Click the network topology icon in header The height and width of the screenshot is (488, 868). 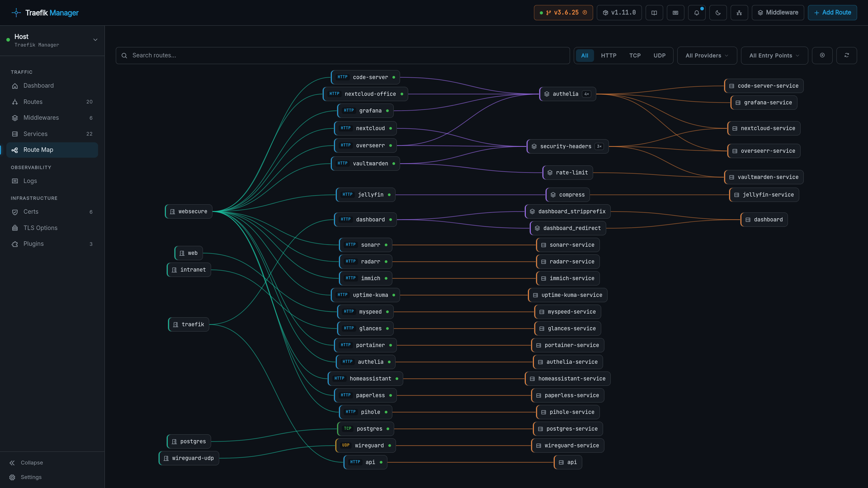pos(739,13)
